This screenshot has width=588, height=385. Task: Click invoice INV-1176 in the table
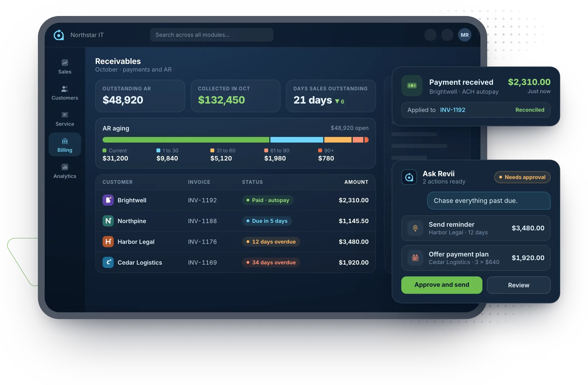coord(202,242)
